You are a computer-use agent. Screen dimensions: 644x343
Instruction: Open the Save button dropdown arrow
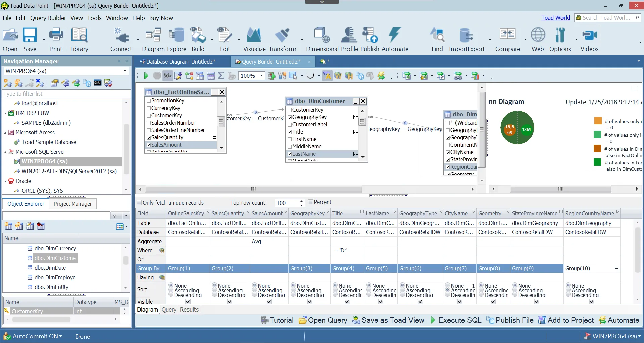44,40
